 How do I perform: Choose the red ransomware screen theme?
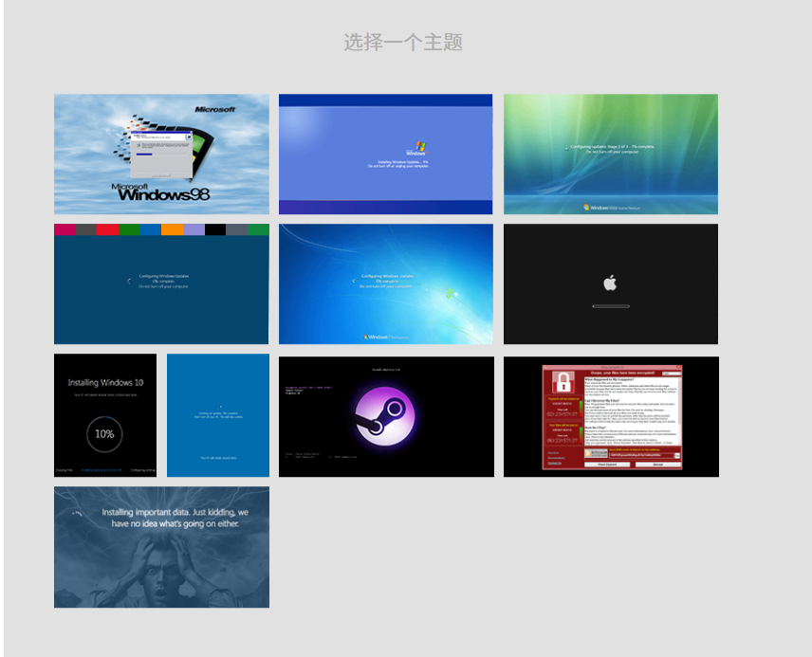click(611, 416)
